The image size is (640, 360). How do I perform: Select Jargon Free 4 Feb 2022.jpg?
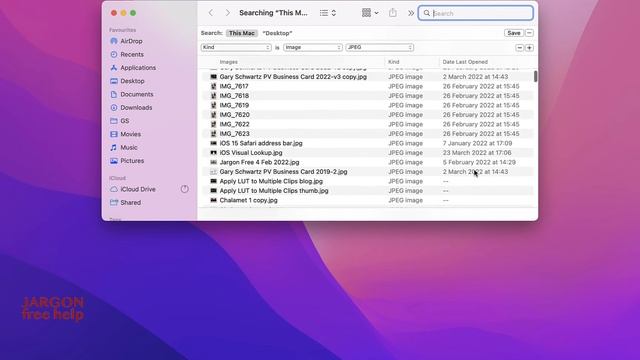tap(367, 162)
